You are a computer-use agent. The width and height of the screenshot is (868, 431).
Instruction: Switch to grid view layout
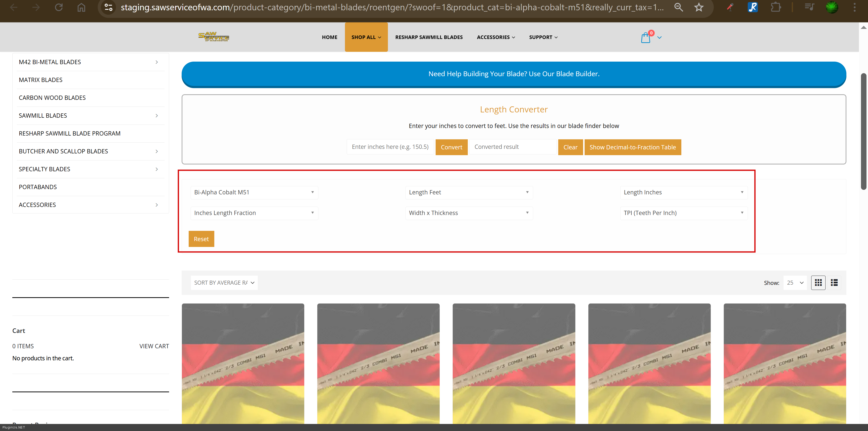coord(818,283)
